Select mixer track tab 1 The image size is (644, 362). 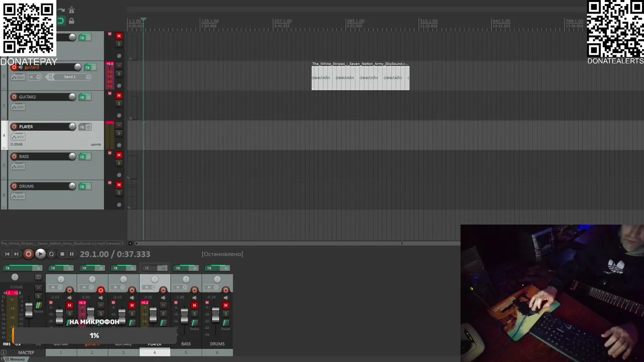tap(61, 352)
